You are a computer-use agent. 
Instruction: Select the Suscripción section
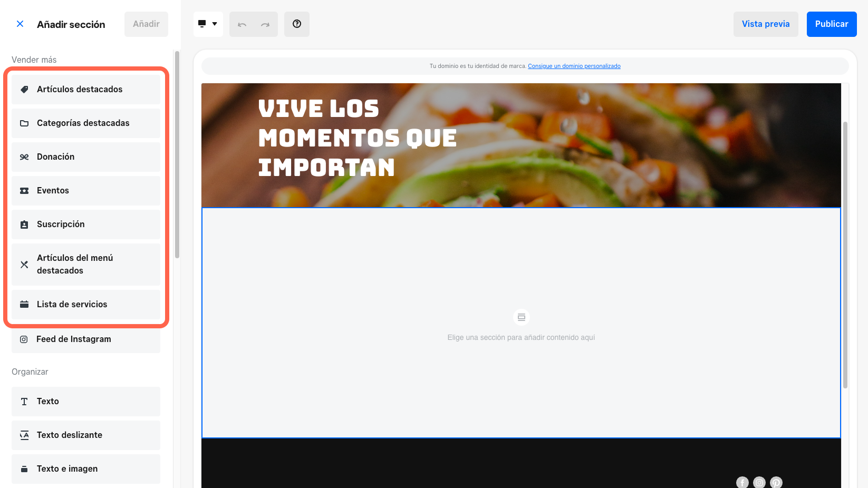coord(86,225)
